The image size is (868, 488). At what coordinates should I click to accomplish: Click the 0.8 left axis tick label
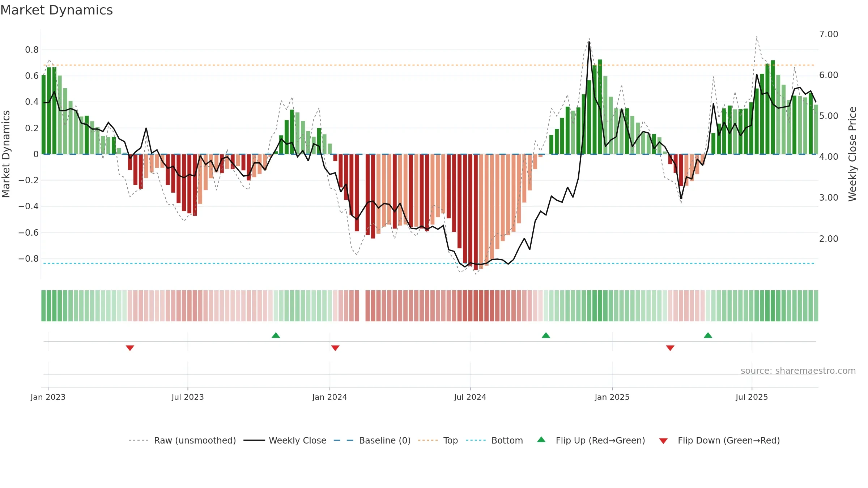pos(32,50)
